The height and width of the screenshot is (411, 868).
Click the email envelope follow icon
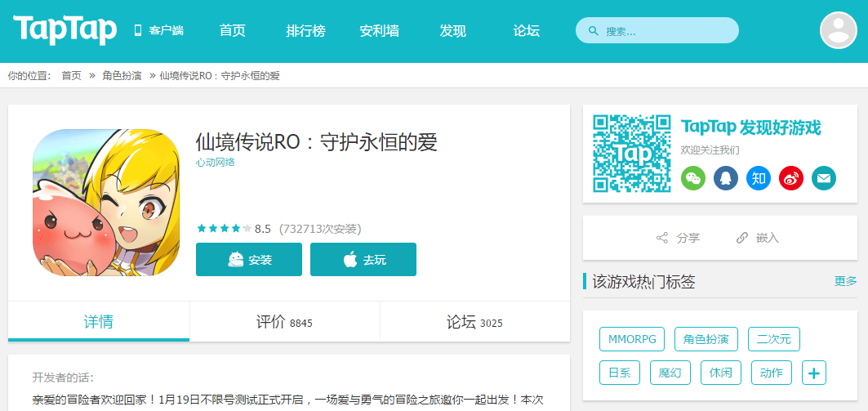coord(824,178)
